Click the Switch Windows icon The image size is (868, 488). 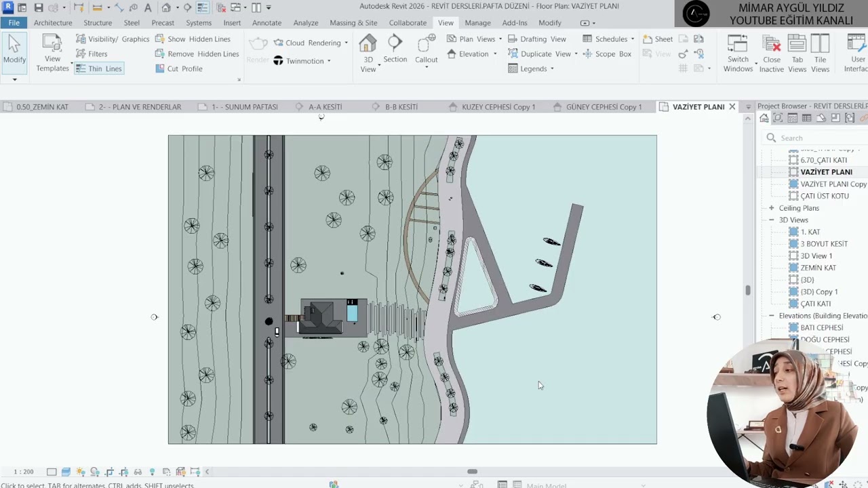(738, 45)
